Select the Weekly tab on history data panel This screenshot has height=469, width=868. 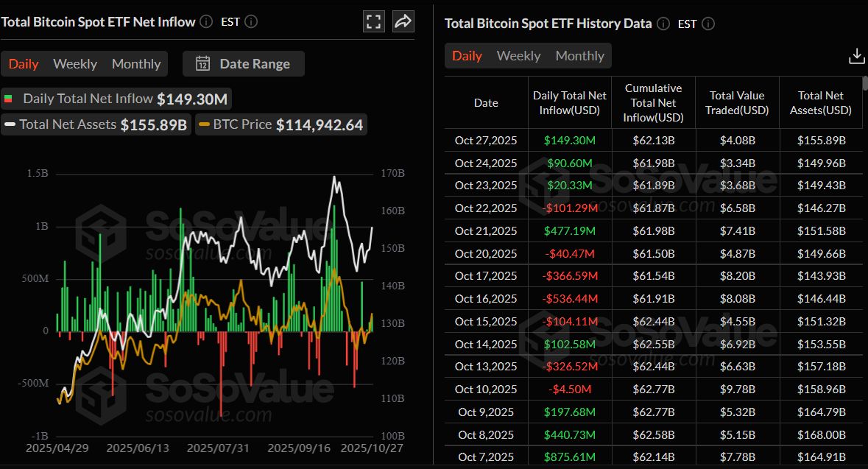519,55
